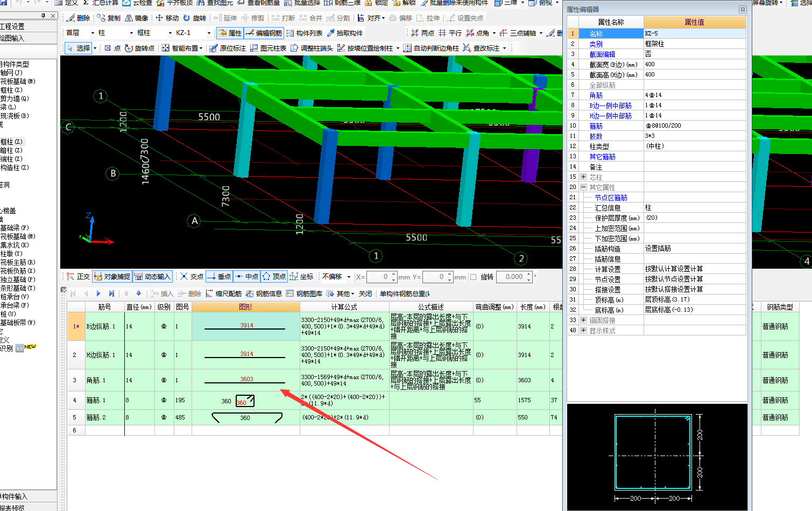Click 关闭 in rebar toolbar

[365, 293]
